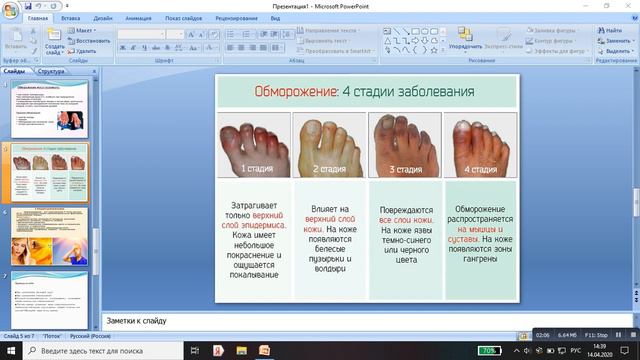This screenshot has height=360, width=640.
Task: Open the font size combo box
Action: pyautogui.click(x=175, y=34)
